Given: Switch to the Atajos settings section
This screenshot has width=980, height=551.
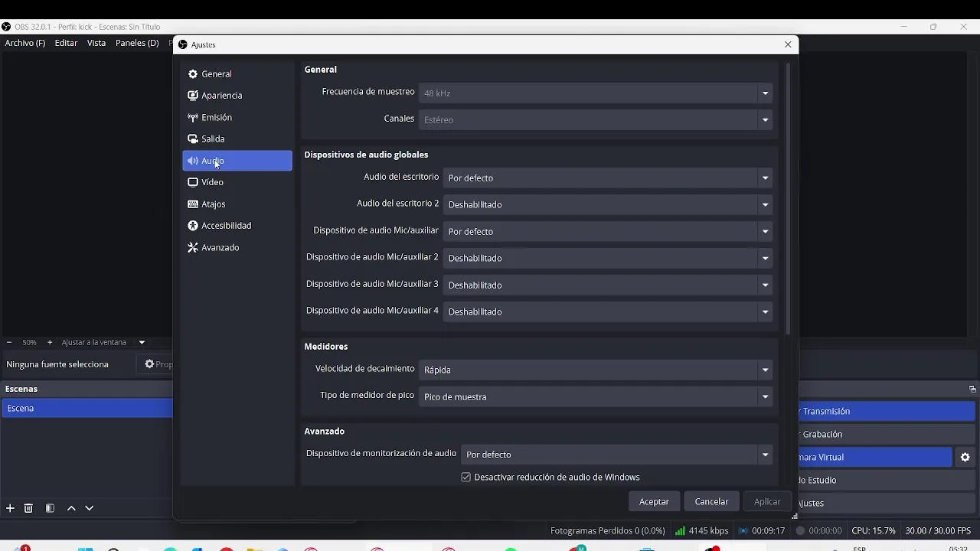Looking at the screenshot, I should point(237,204).
